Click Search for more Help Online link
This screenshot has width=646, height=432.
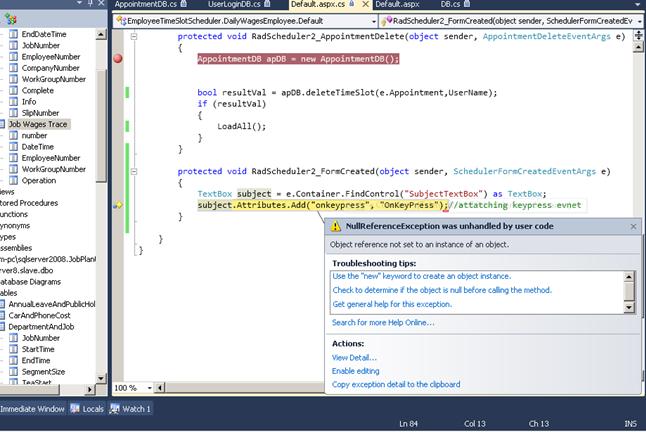coord(383,322)
